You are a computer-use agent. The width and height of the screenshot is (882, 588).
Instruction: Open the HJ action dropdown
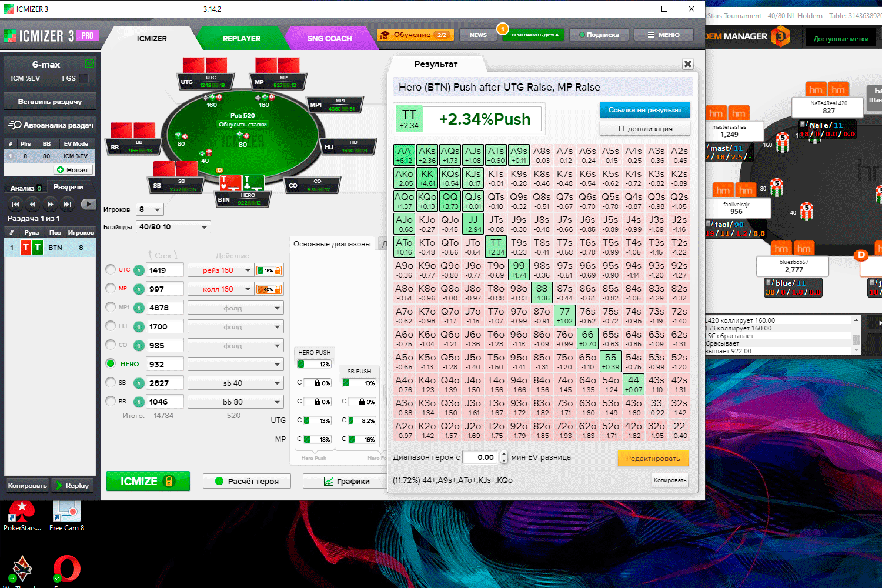click(x=236, y=327)
